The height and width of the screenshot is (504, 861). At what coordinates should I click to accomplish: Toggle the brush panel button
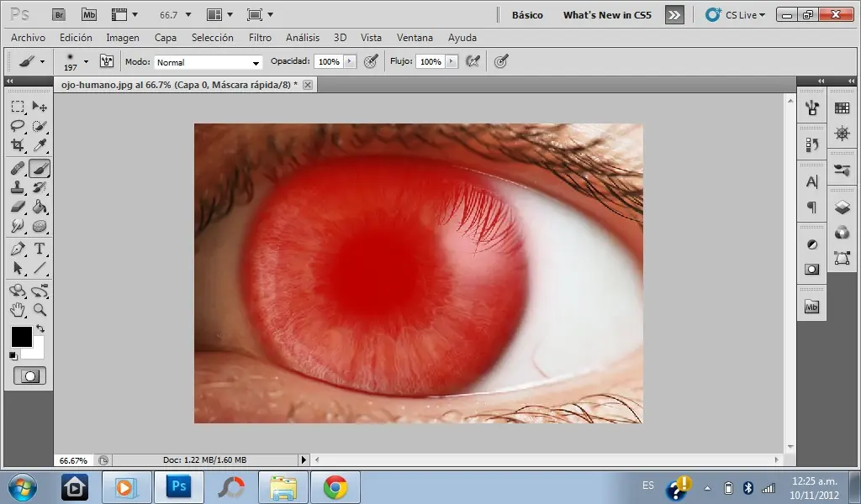[x=107, y=61]
